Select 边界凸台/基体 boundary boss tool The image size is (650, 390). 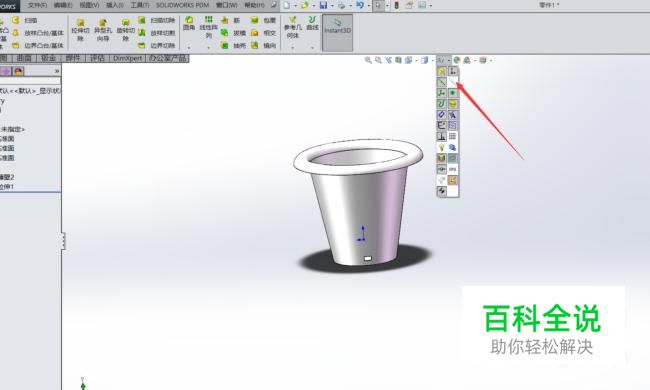coord(38,45)
